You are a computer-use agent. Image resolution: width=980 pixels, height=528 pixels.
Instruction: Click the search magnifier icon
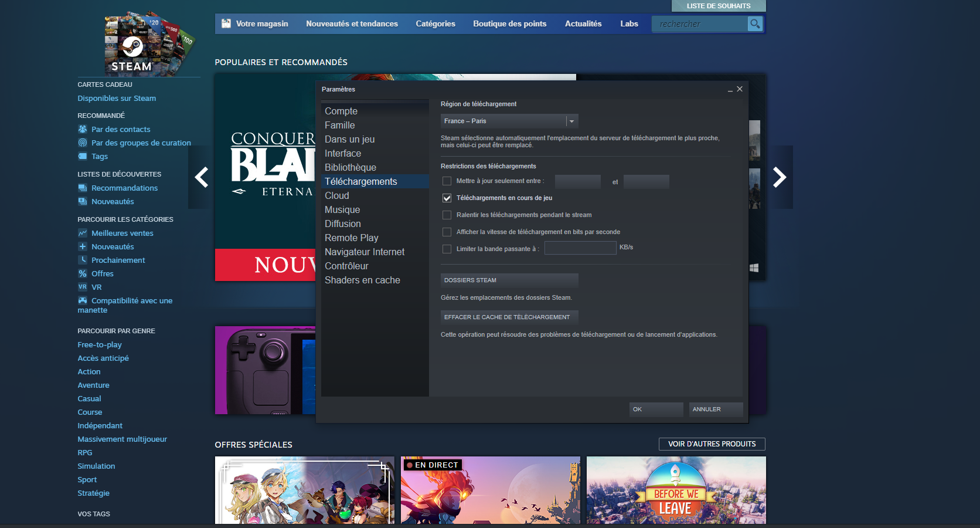coord(755,24)
